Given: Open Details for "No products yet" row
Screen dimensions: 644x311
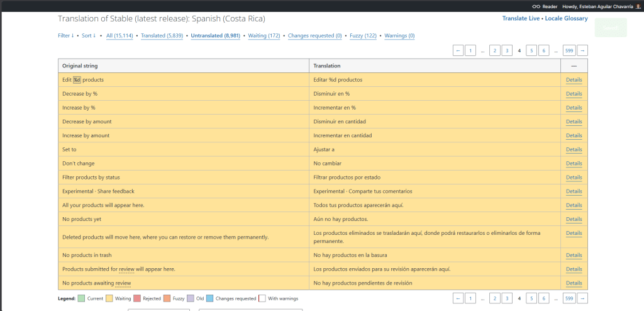Looking at the screenshot, I should [x=574, y=219].
